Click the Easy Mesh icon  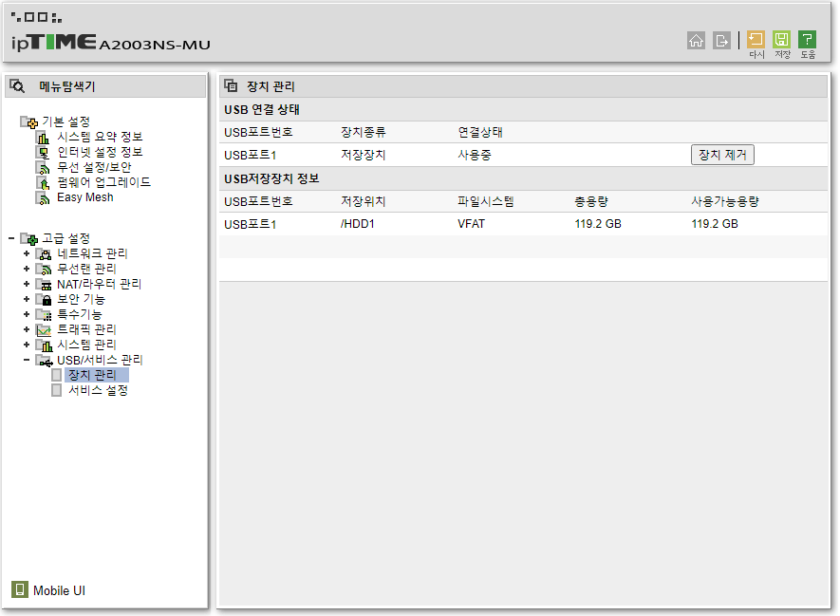click(x=43, y=198)
